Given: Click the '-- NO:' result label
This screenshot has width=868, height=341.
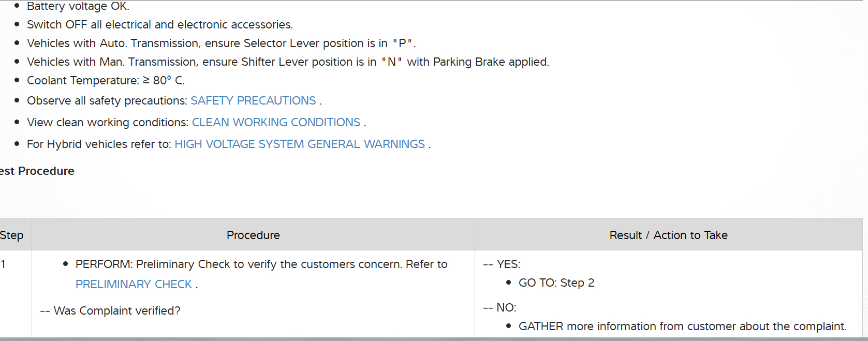Looking at the screenshot, I should 500,307.
